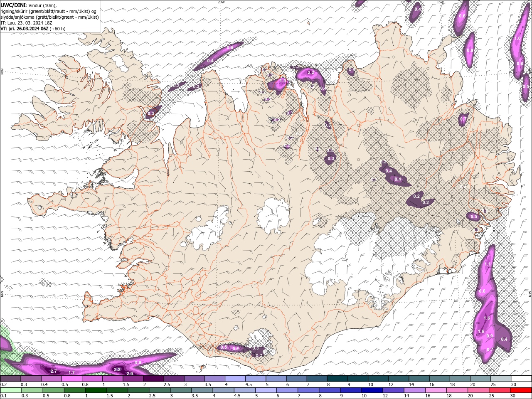Image resolution: width=532 pixels, height=399 pixels.
Task: Pick the bright pink swatch in snow scale
Action: 72,379
